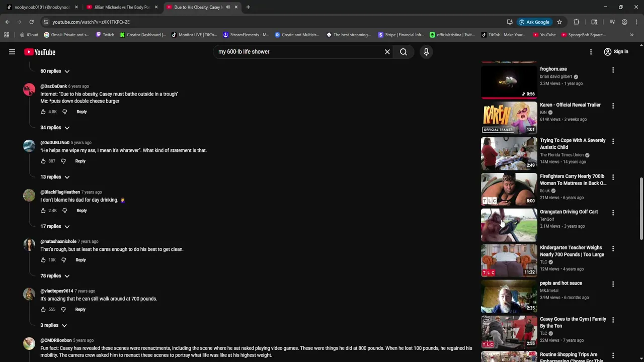Click the Sign in button
Viewport: 644px width, 362px height.
616,52
